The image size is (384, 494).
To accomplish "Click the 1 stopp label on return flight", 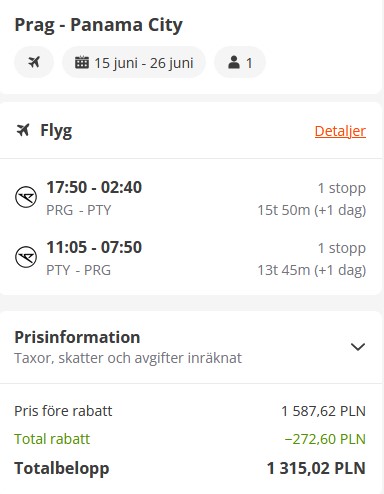I will click(342, 248).
